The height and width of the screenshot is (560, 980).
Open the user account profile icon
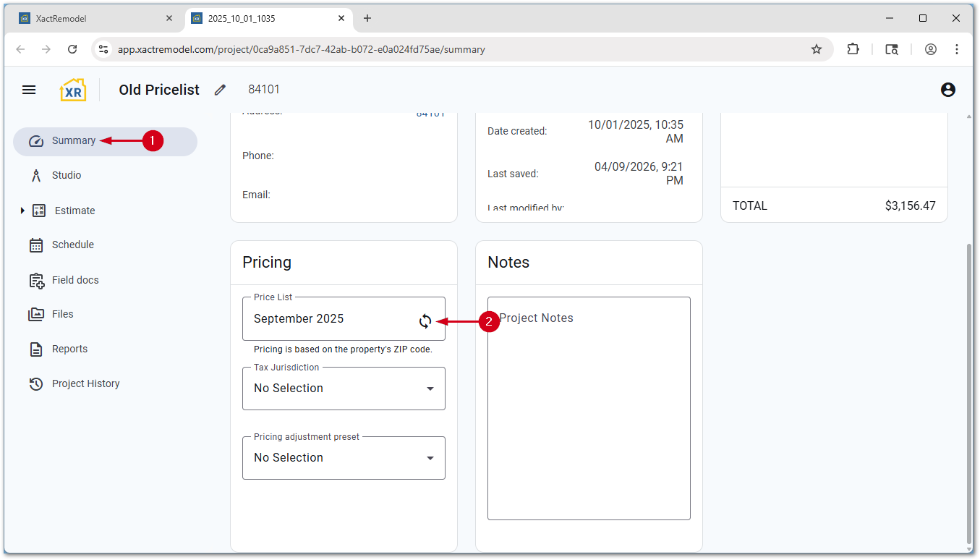click(x=947, y=90)
